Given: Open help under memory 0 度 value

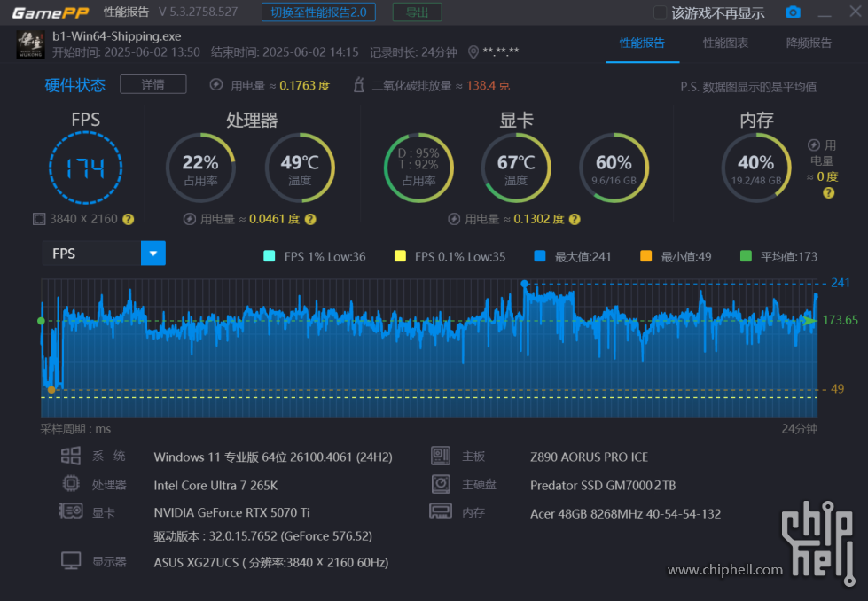Looking at the screenshot, I should tap(829, 192).
